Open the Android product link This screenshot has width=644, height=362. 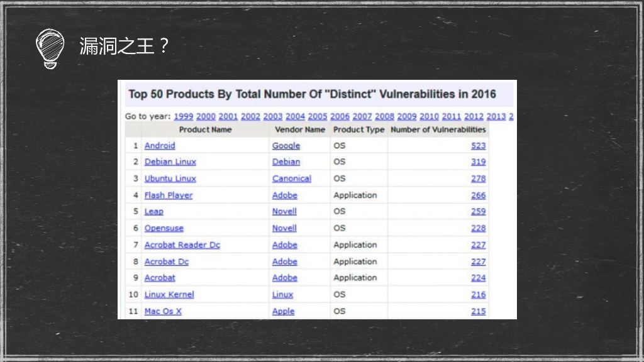tap(160, 146)
